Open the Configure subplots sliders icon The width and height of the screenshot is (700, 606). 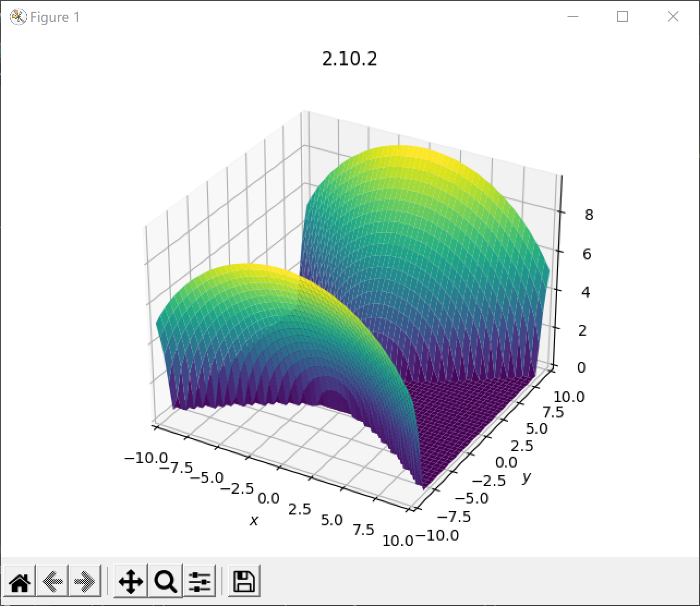click(x=200, y=582)
